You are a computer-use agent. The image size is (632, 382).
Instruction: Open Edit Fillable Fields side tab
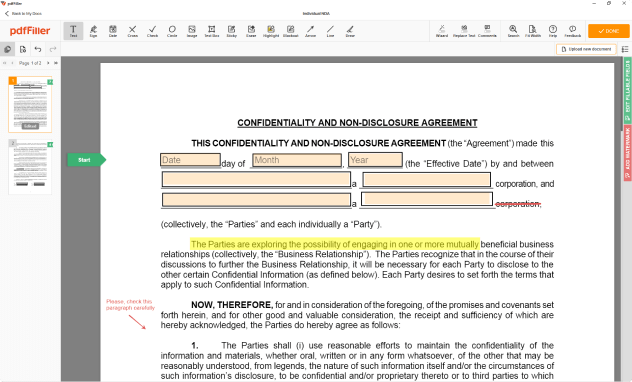[x=627, y=90]
